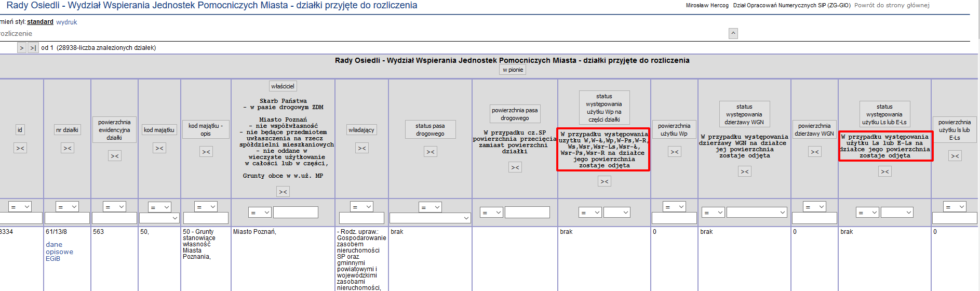
Task: Open kod majątku filter value dropdown
Action: [x=159, y=218]
